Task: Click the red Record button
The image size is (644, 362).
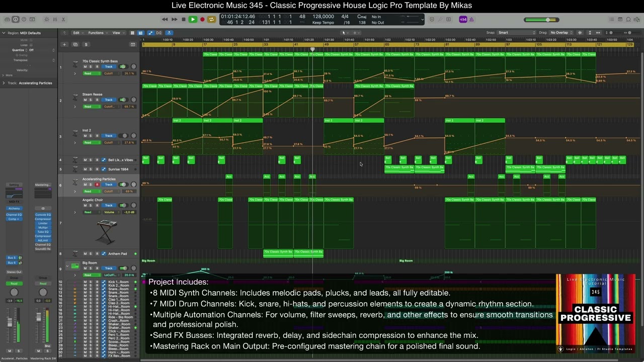Action: click(x=202, y=20)
